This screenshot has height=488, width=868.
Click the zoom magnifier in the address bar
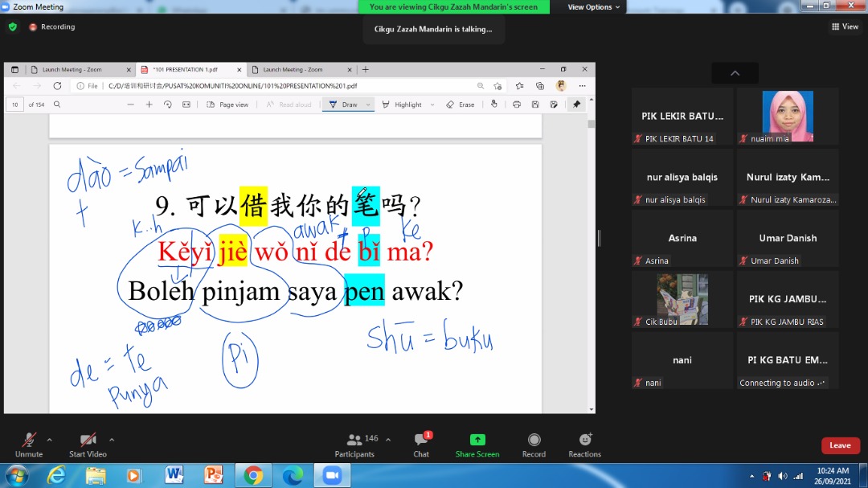(481, 86)
